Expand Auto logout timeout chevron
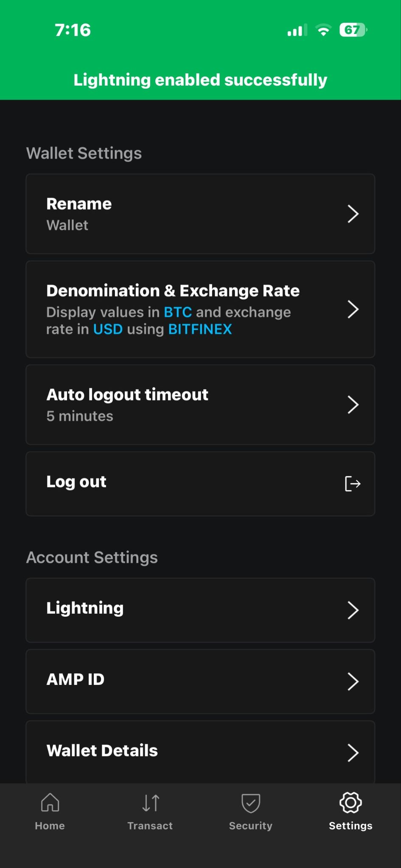The image size is (401, 868). 353,405
